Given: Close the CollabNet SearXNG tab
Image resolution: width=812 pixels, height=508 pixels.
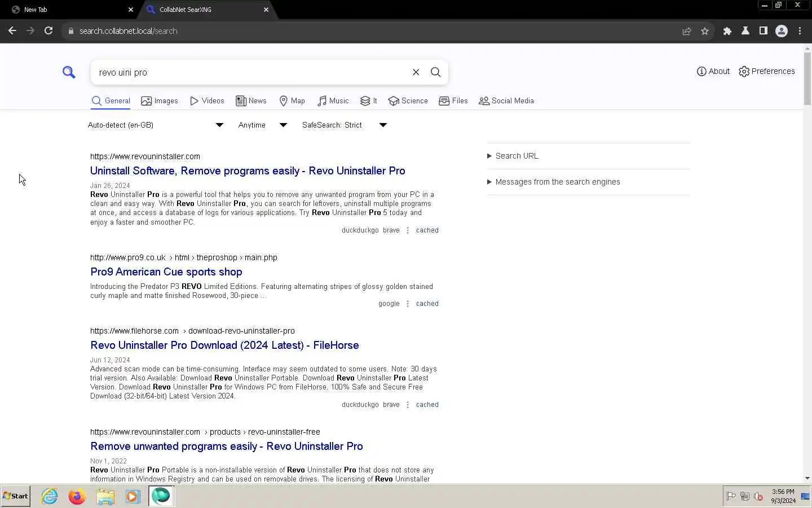Looking at the screenshot, I should (x=266, y=10).
